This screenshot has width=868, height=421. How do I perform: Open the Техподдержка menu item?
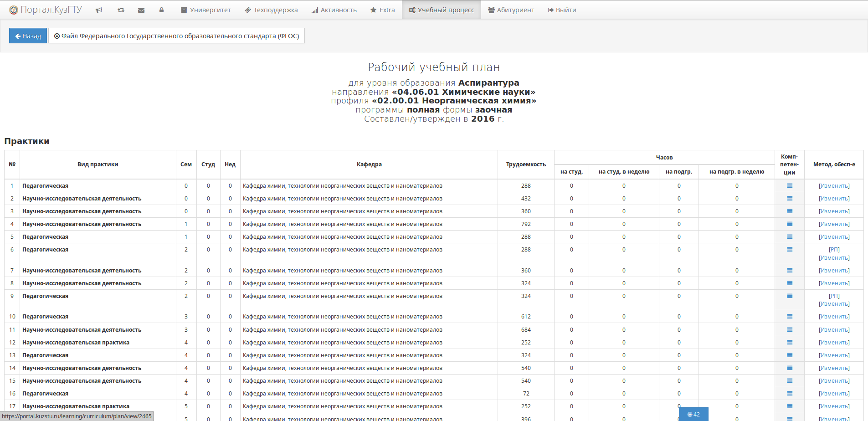271,10
